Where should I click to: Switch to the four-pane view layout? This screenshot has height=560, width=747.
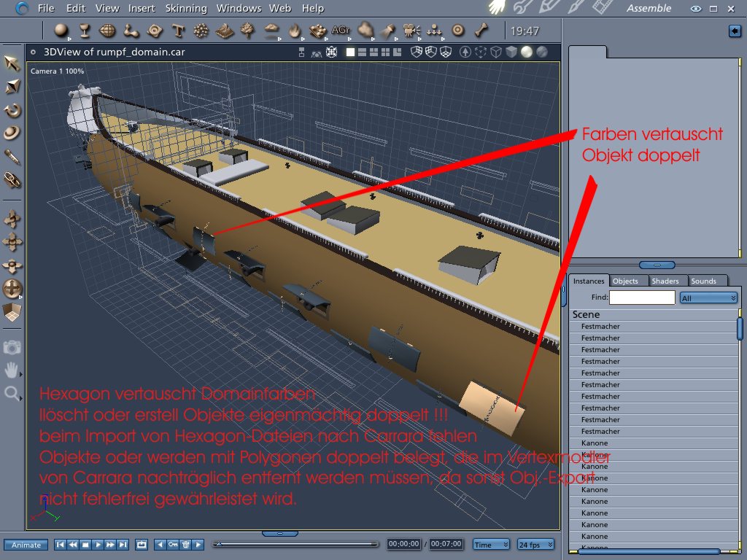(x=385, y=52)
